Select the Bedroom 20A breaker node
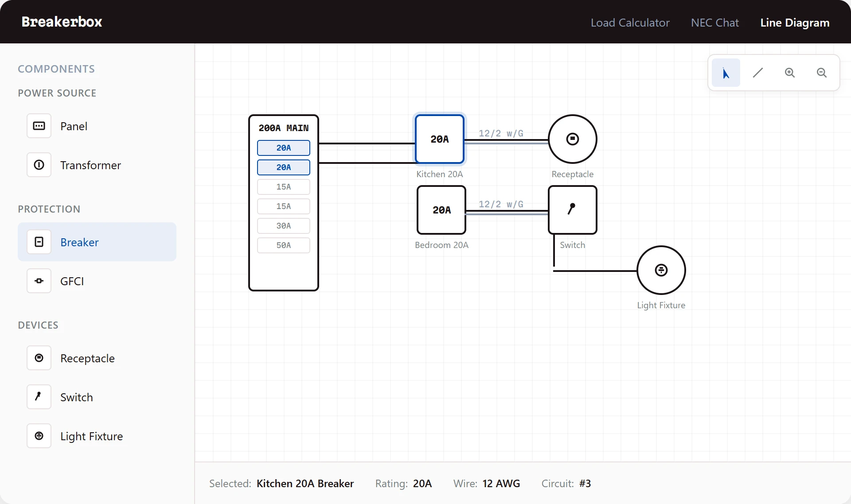This screenshot has height=504, width=851. tap(441, 210)
